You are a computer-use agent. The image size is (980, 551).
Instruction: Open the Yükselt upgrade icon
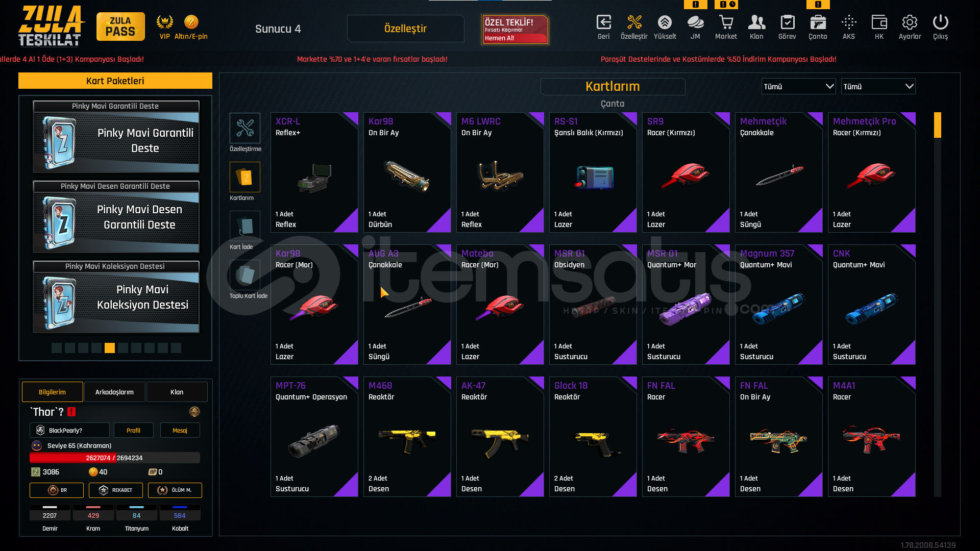pyautogui.click(x=665, y=27)
